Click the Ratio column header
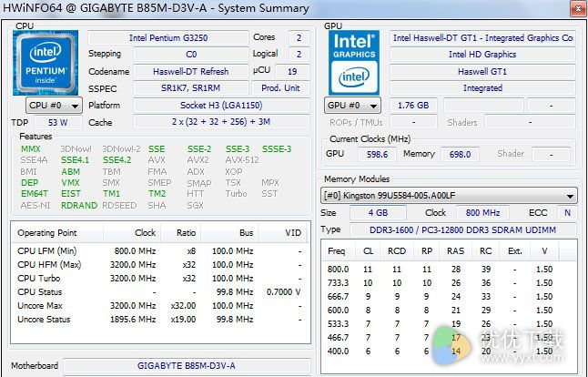Viewport: 588px width, 377px height. point(181,233)
